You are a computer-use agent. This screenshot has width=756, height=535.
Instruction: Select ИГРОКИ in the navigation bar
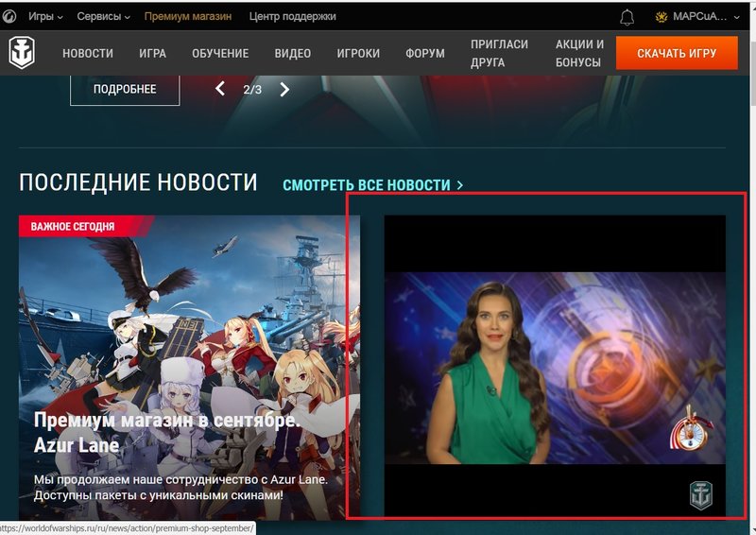[x=358, y=53]
